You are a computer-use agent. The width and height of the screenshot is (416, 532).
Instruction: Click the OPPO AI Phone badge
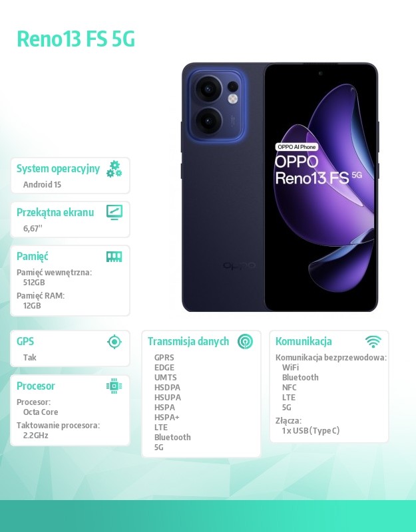(296, 147)
